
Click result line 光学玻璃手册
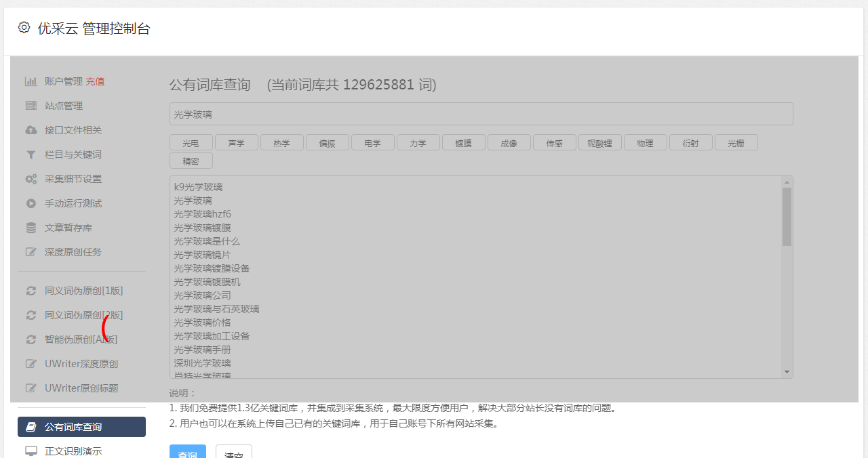pos(202,350)
